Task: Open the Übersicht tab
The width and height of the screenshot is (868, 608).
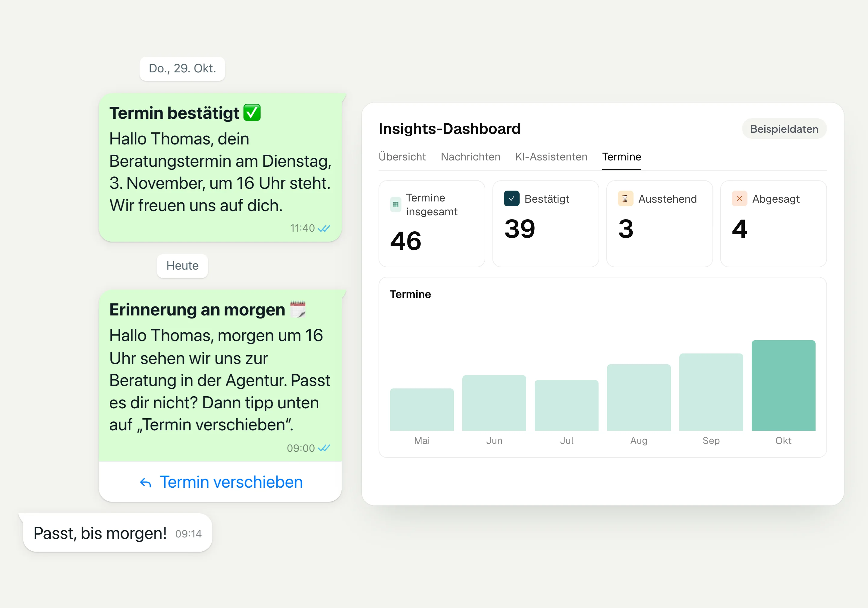Action: coord(402,157)
